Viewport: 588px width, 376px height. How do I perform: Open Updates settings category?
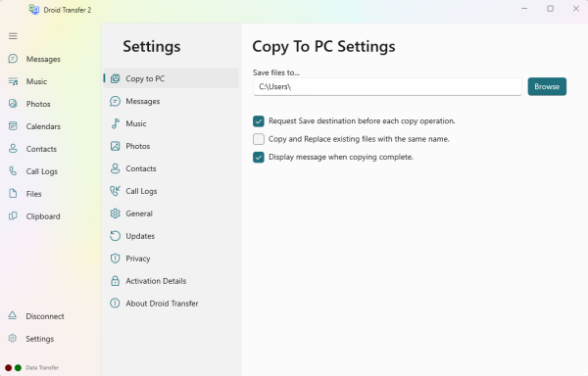(171, 236)
